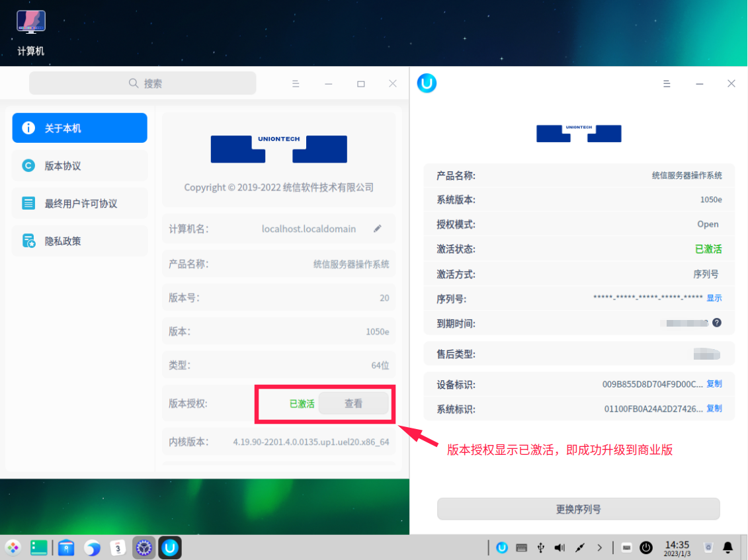
Task: Expand the tray with the chevron arrow
Action: 600,547
